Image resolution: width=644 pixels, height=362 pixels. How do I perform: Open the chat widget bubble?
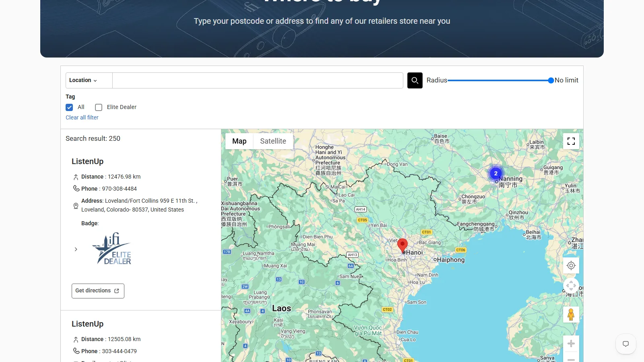625,344
